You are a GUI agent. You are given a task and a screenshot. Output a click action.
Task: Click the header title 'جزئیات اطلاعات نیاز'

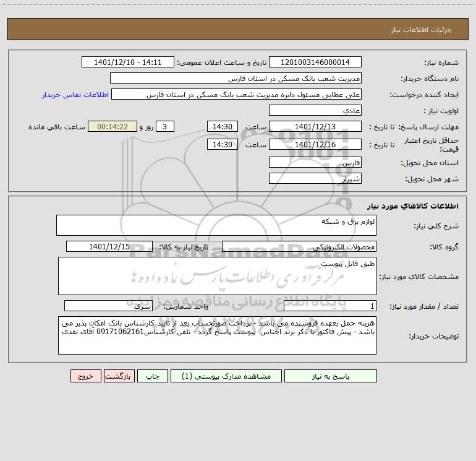pyautogui.click(x=422, y=30)
